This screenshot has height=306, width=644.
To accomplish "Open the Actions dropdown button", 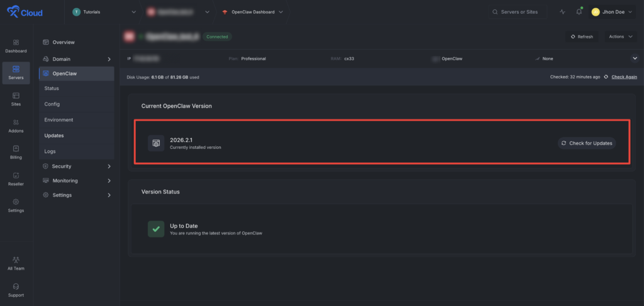I will pos(619,36).
